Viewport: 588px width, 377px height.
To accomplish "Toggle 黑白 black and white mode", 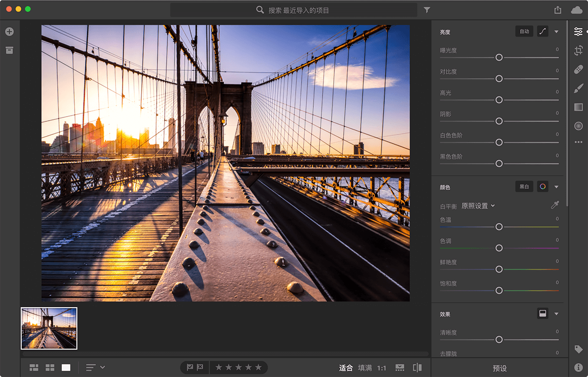I will coord(524,187).
